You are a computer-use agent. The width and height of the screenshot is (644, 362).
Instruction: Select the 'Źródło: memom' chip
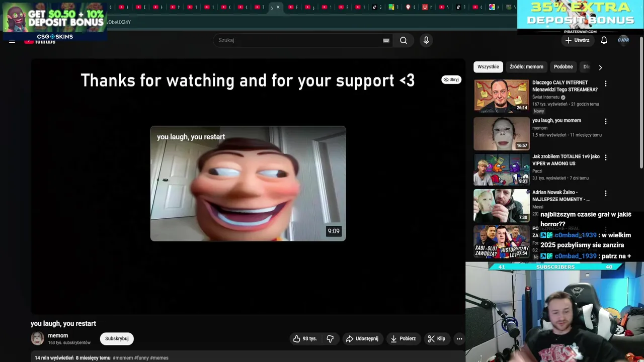click(526, 67)
